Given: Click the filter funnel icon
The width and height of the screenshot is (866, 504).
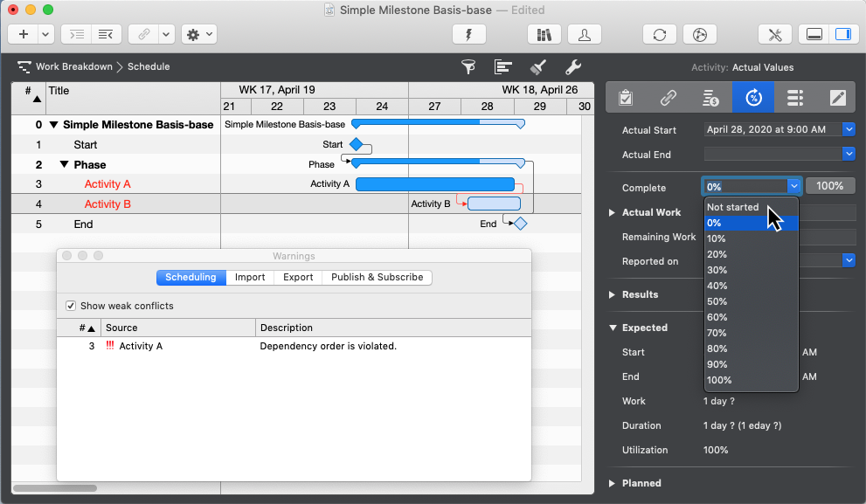Looking at the screenshot, I should pos(468,67).
